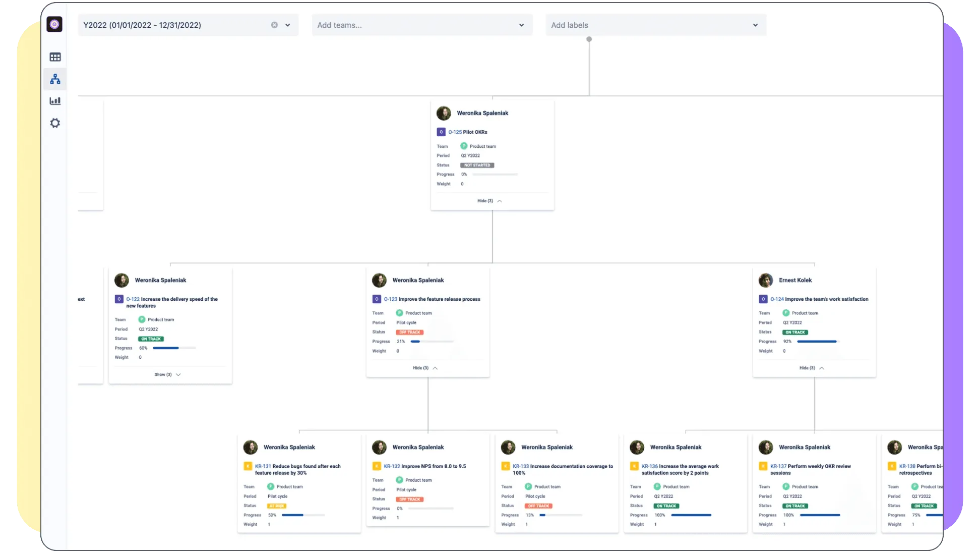Open the settings gear icon

(x=55, y=123)
